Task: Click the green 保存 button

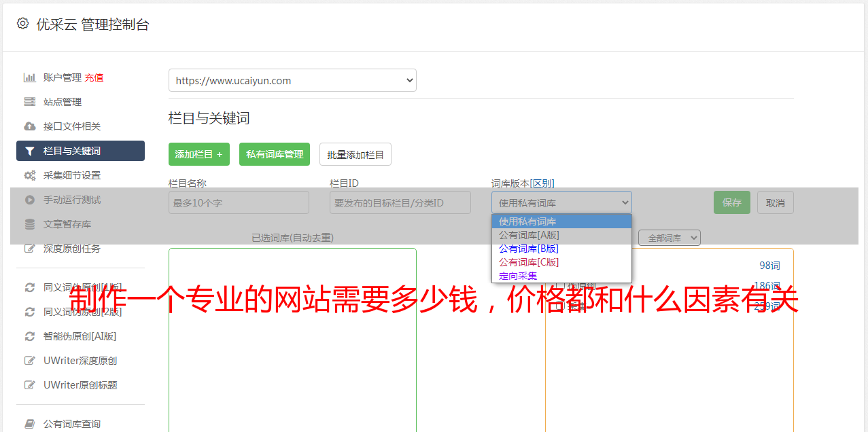Action: coord(732,202)
